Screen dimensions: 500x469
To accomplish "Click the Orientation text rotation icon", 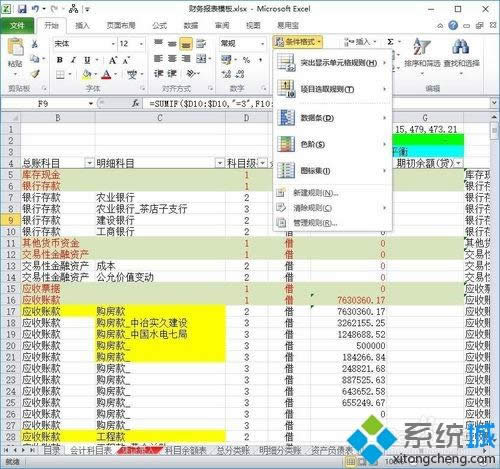I will click(x=191, y=74).
